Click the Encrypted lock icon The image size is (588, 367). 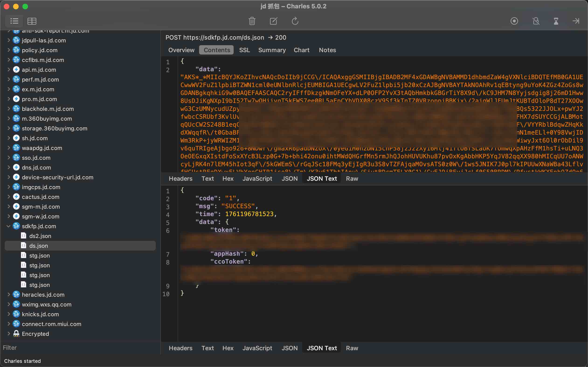tap(16, 334)
